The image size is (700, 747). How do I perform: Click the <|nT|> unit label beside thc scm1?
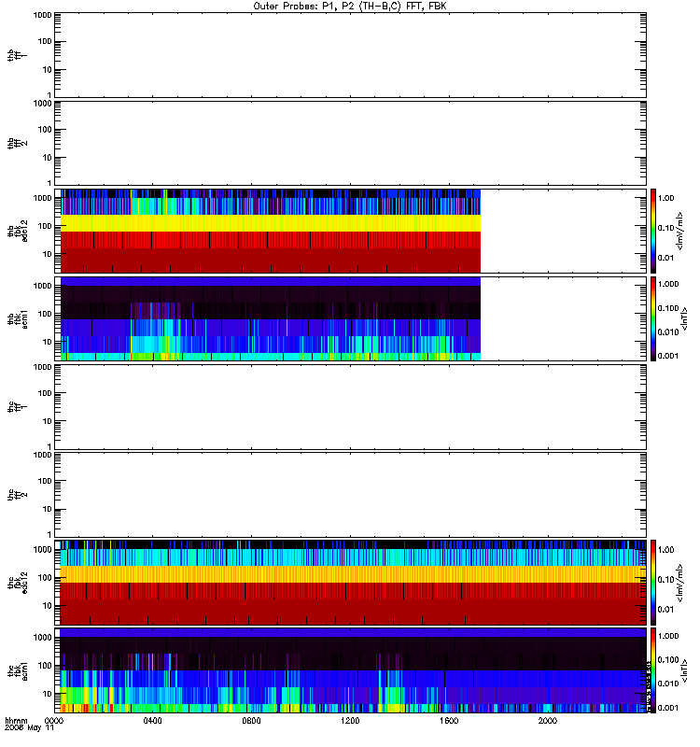pyautogui.click(x=684, y=670)
